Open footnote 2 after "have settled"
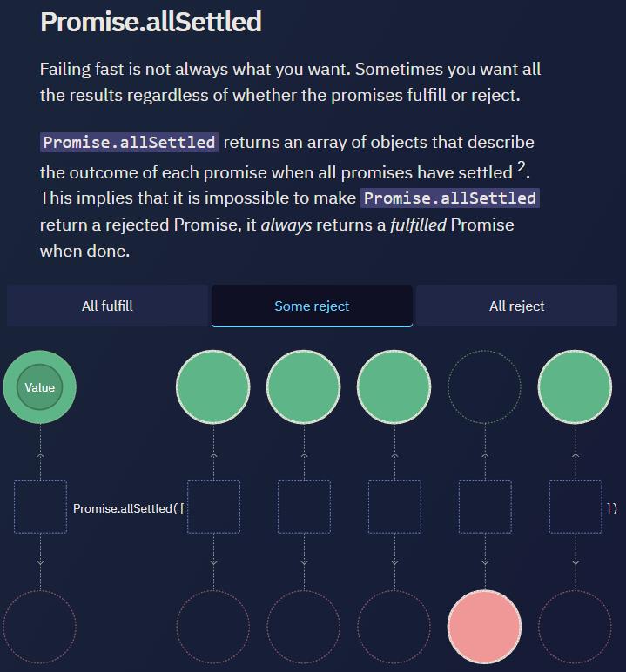 522,168
